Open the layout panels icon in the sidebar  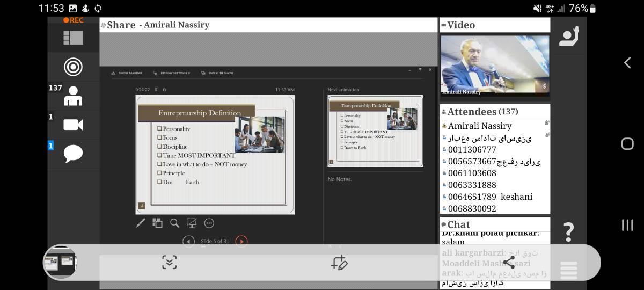[73, 38]
